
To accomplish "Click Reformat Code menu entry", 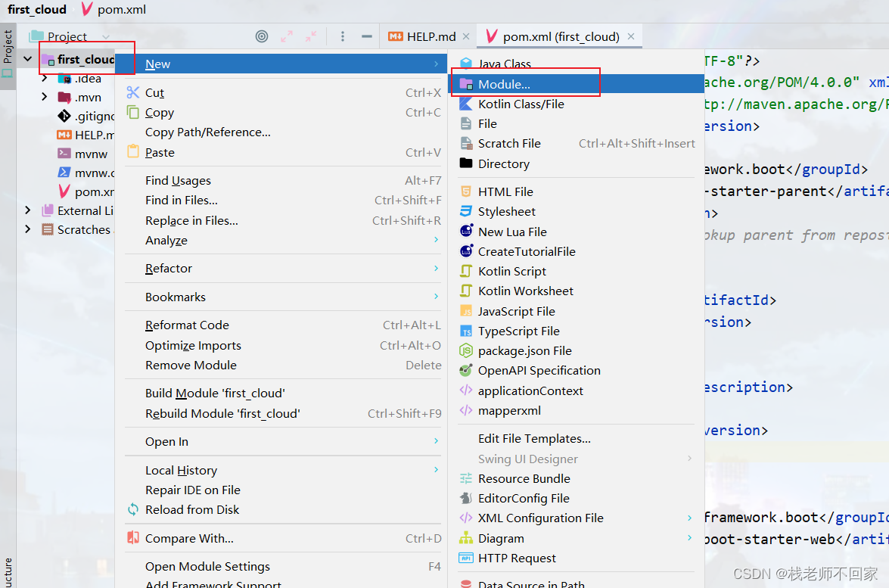I will [283, 325].
